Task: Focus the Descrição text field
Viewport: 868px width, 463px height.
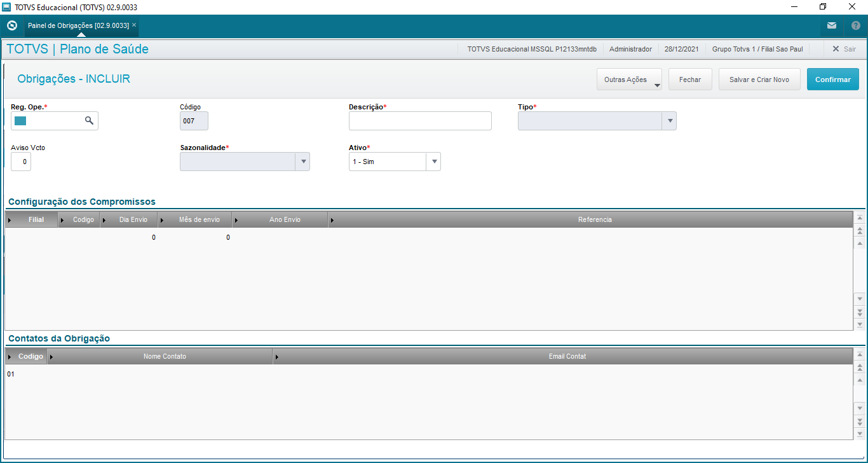Action: pyautogui.click(x=420, y=121)
